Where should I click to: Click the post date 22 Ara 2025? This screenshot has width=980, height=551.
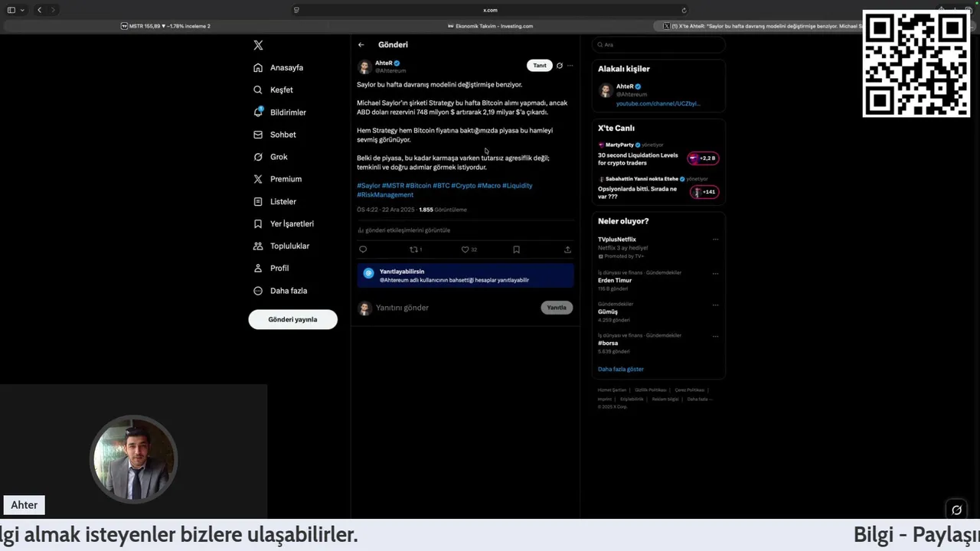pyautogui.click(x=397, y=210)
